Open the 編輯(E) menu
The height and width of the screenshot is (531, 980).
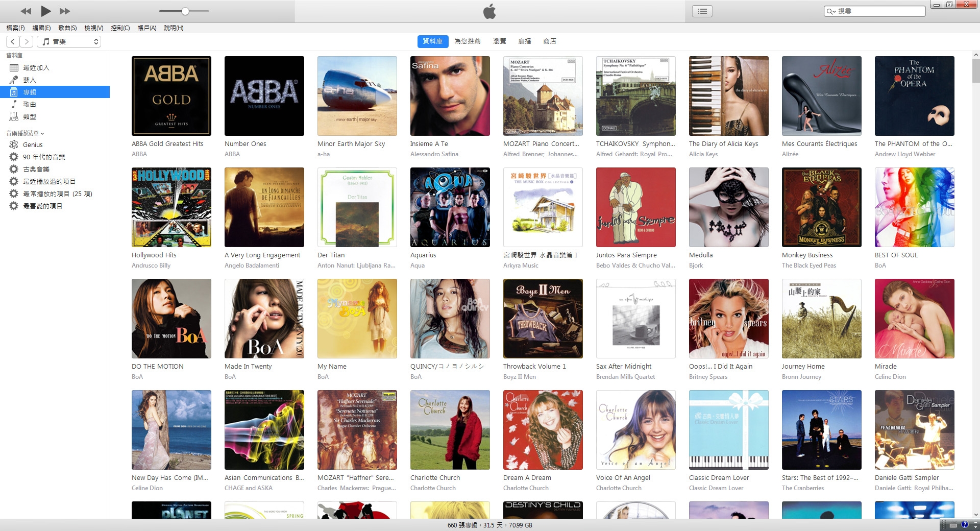(x=41, y=28)
